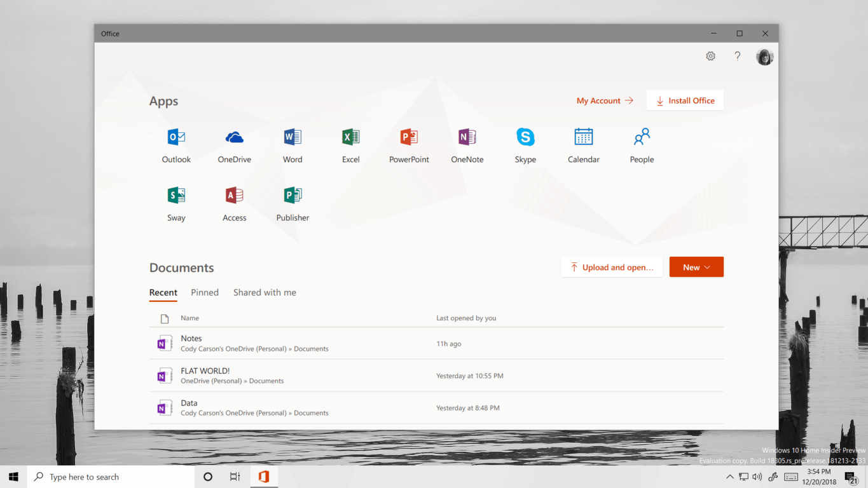Click the volume speaker tray icon
Viewport: 868px width, 488px height.
coord(757,477)
